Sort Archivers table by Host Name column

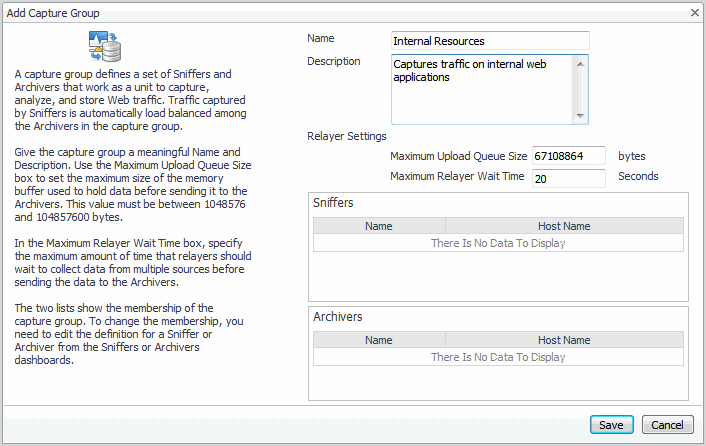click(564, 340)
